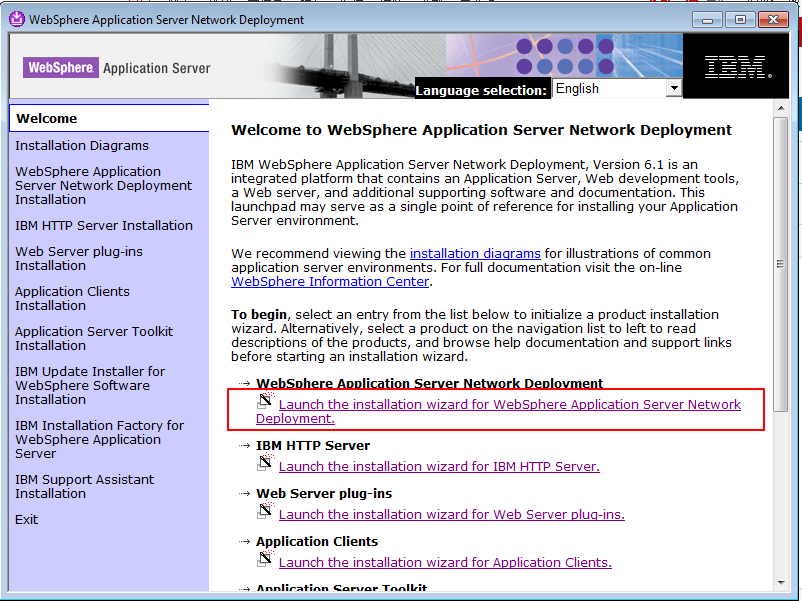Open IBM Update Installer for WebSphere Software Installation
The height and width of the screenshot is (601, 802).
pos(90,385)
